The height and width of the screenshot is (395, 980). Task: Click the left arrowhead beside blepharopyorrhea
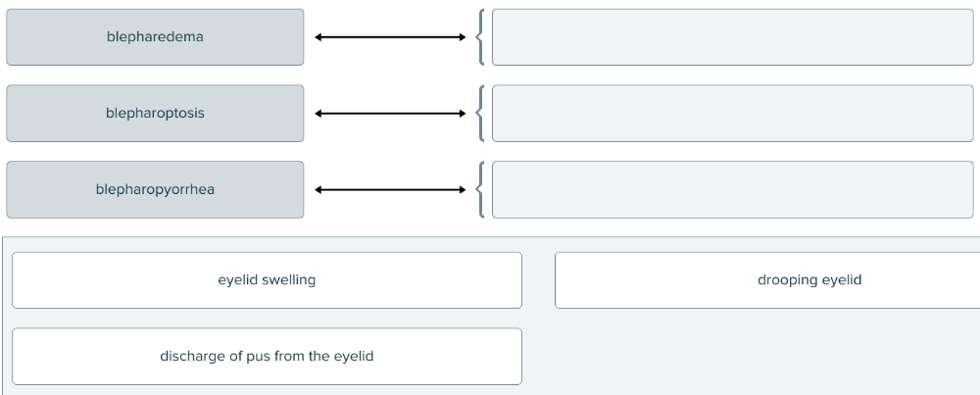pyautogui.click(x=318, y=189)
